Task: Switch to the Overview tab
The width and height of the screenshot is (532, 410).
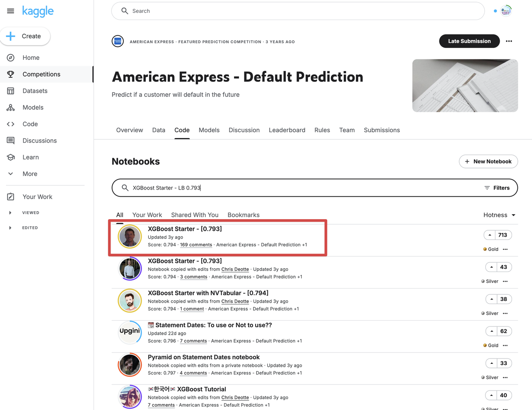Action: 130,130
